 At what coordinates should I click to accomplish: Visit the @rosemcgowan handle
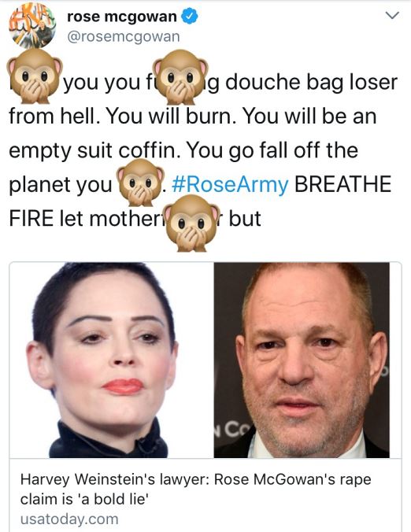point(124,37)
